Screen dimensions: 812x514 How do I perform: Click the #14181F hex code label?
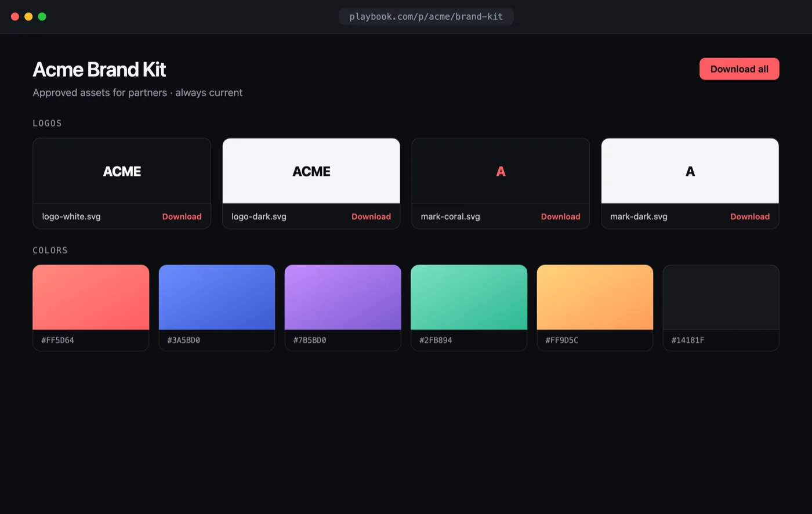pyautogui.click(x=687, y=340)
